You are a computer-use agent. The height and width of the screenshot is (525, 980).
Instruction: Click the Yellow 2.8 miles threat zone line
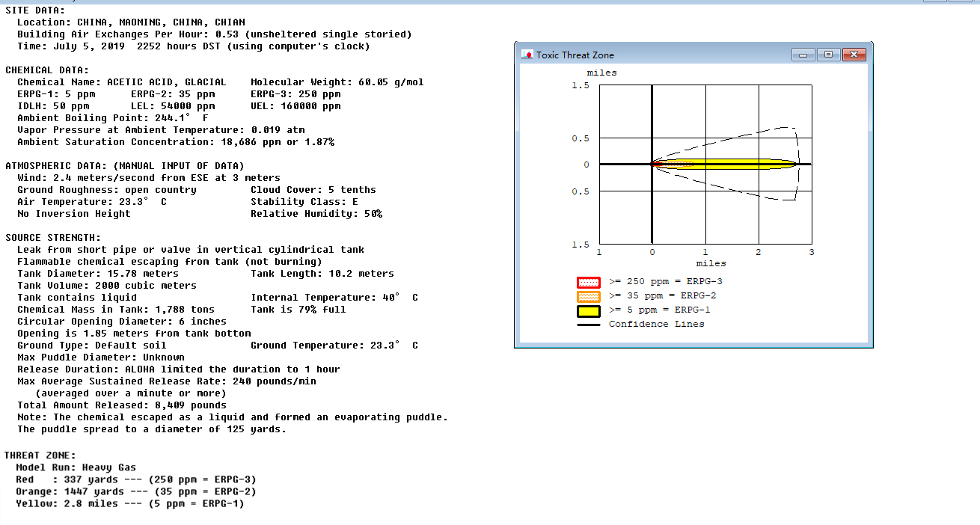130,503
